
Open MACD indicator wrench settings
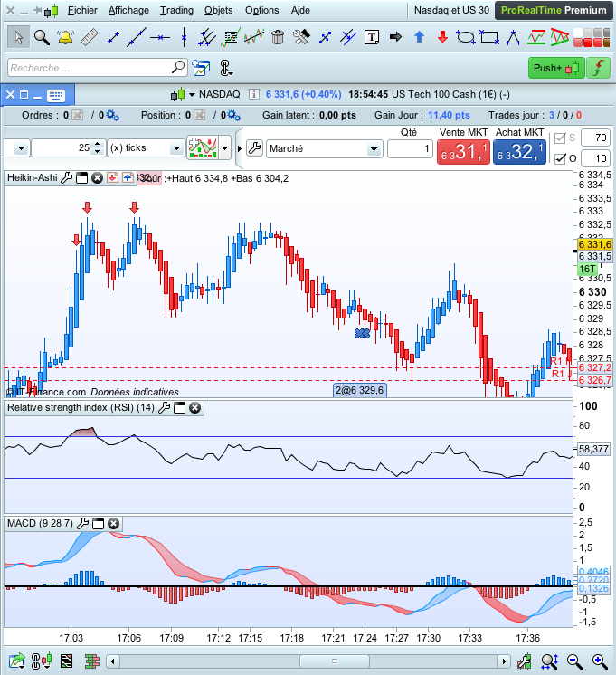click(82, 524)
